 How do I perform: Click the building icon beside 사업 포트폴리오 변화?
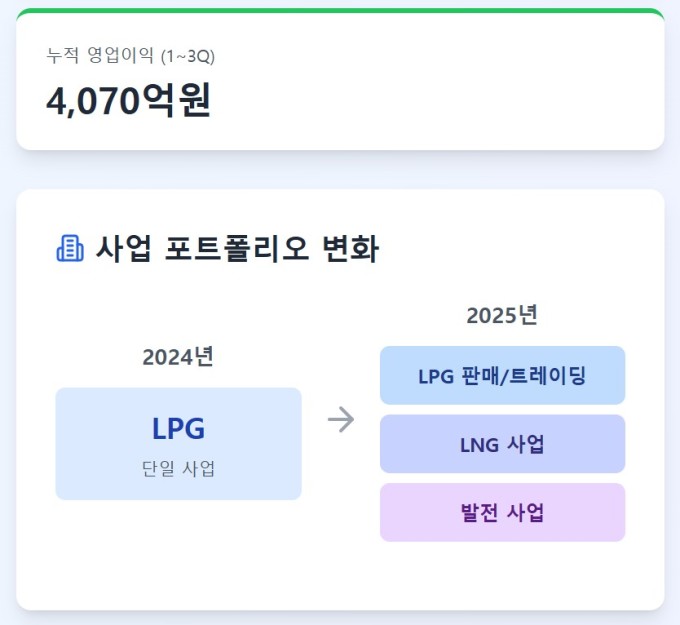tap(70, 248)
